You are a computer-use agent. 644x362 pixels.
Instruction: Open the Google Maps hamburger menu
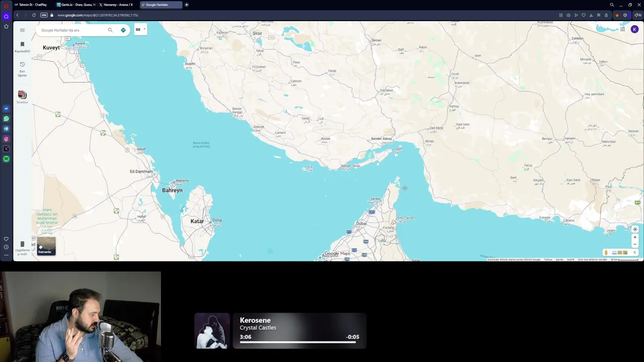pos(22,30)
